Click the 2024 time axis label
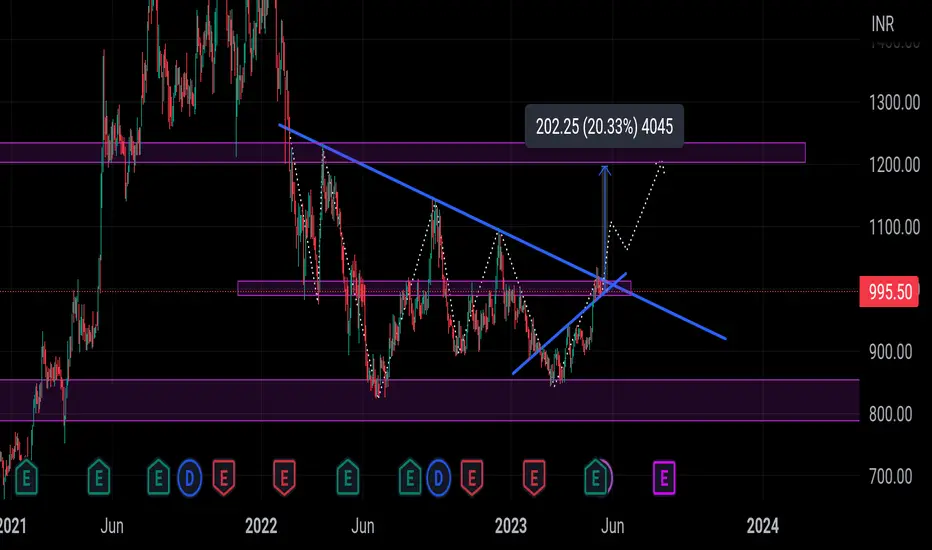This screenshot has width=932, height=550. pyautogui.click(x=763, y=526)
